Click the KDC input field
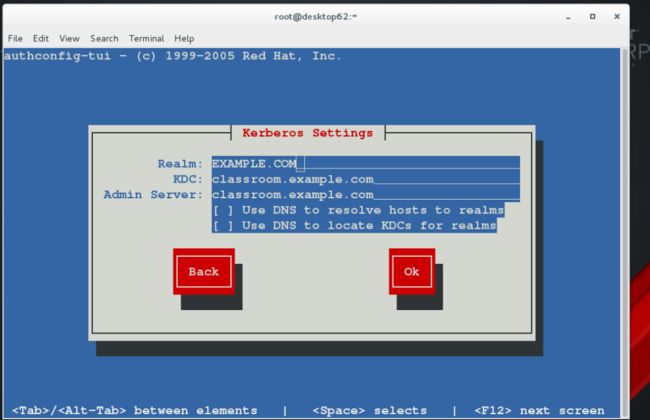This screenshot has height=420, width=650. point(366,179)
